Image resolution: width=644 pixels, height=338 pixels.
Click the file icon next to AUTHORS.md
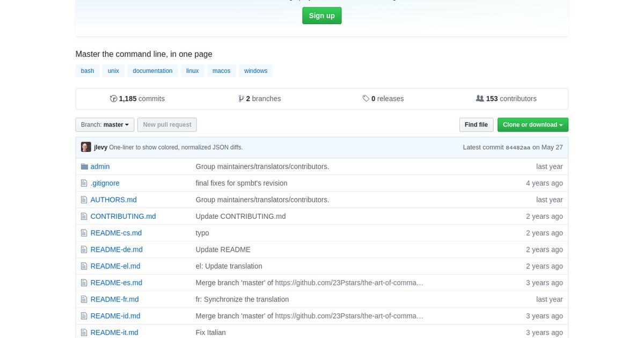[x=84, y=199]
